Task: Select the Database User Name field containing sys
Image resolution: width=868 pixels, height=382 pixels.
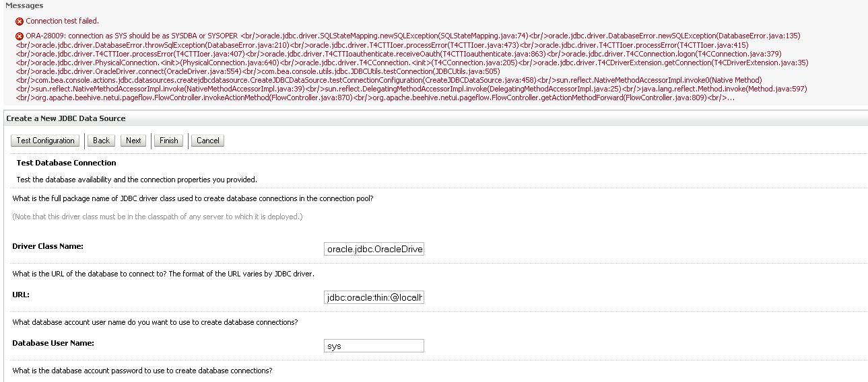Action: click(374, 346)
